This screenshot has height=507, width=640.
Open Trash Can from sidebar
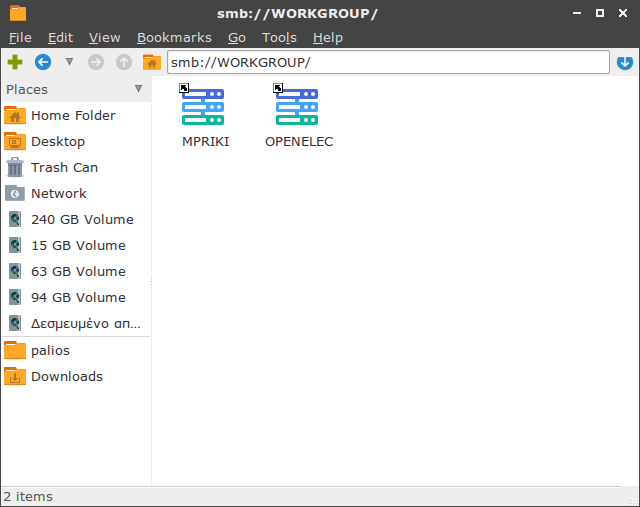pyautogui.click(x=76, y=167)
